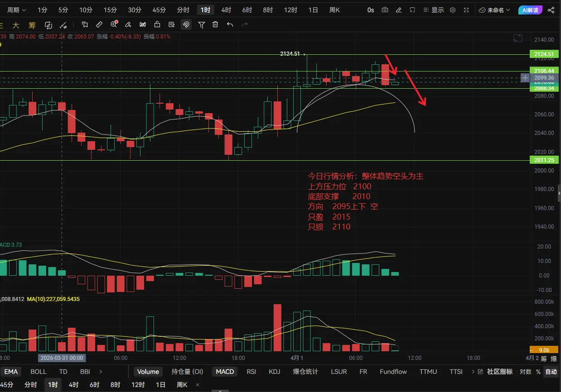Select the 1分 timeframe in top bar

tap(42, 10)
